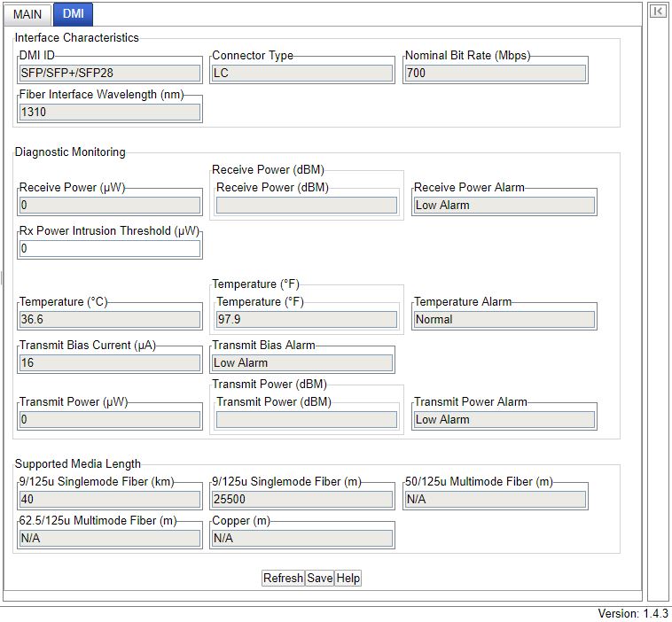The width and height of the screenshot is (672, 622).
Task: Open Help for this page
Action: pos(348,578)
